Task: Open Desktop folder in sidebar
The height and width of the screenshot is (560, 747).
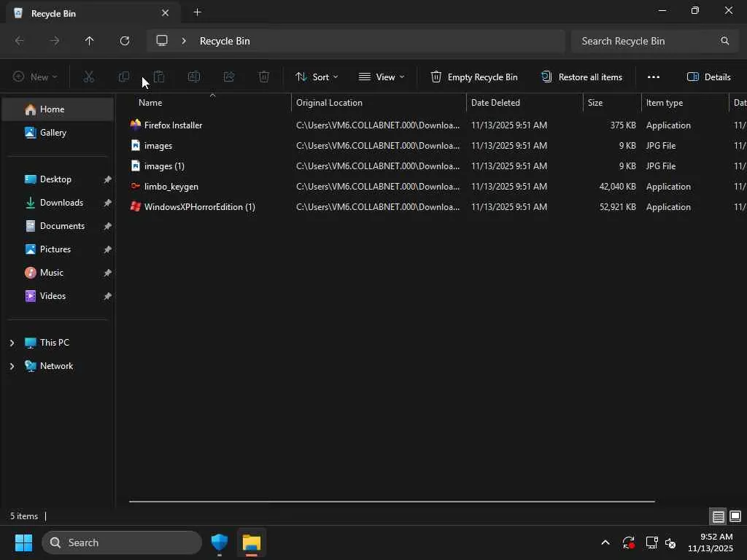Action: coord(58,179)
